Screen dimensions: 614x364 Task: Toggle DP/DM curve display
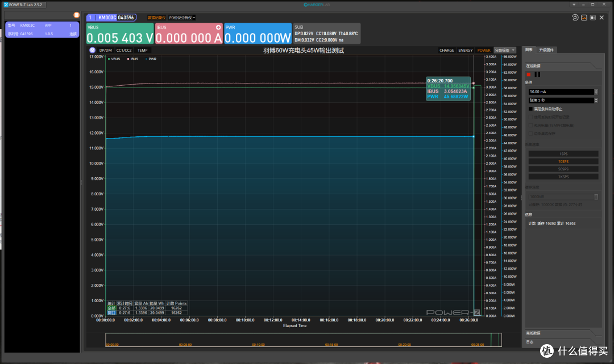(x=105, y=51)
